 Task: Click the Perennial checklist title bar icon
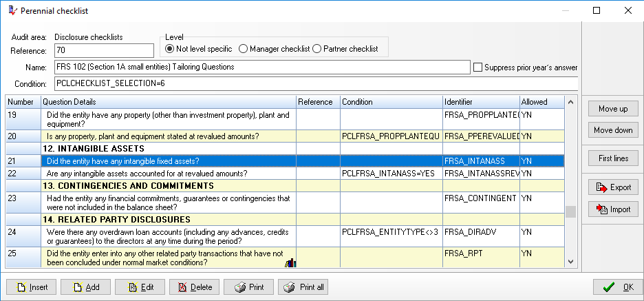tap(13, 11)
